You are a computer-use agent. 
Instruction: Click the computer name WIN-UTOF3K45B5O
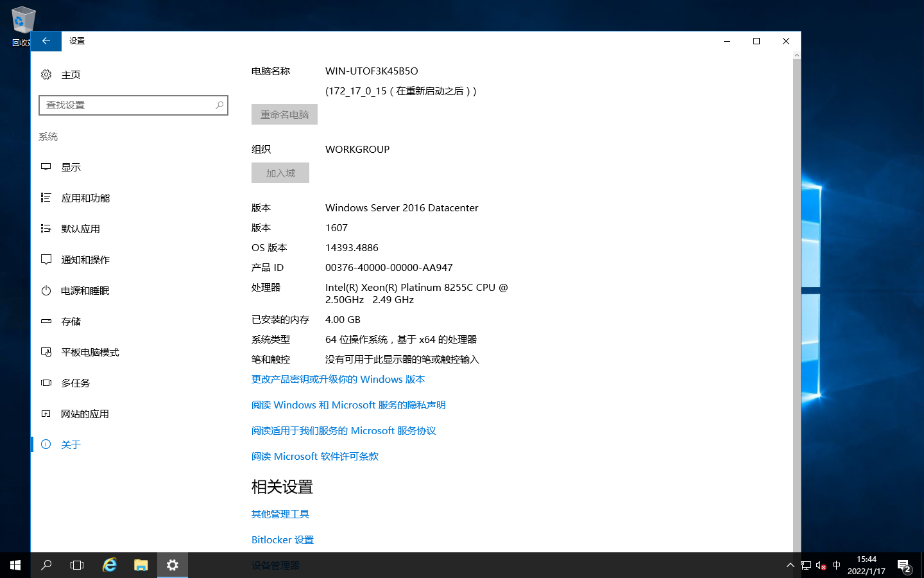click(x=372, y=71)
